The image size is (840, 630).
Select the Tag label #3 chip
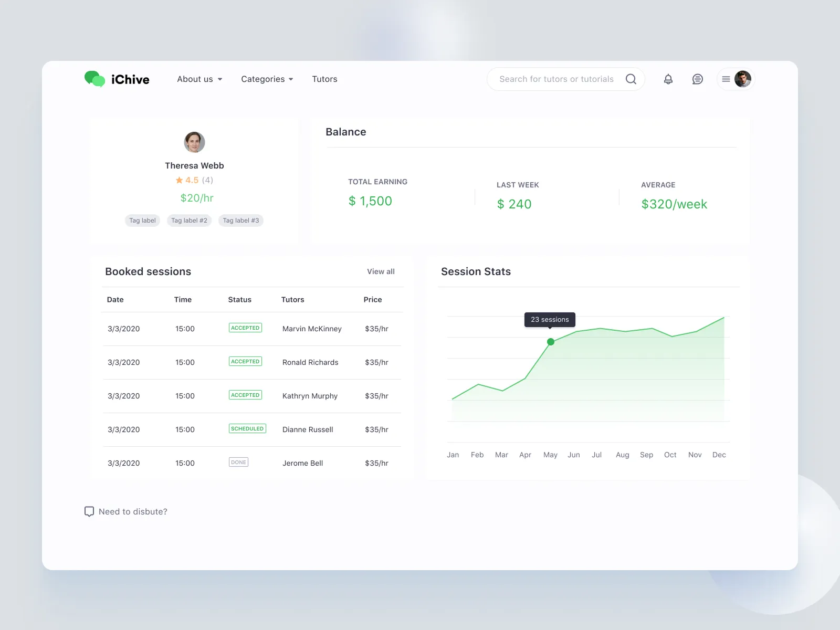tap(241, 220)
